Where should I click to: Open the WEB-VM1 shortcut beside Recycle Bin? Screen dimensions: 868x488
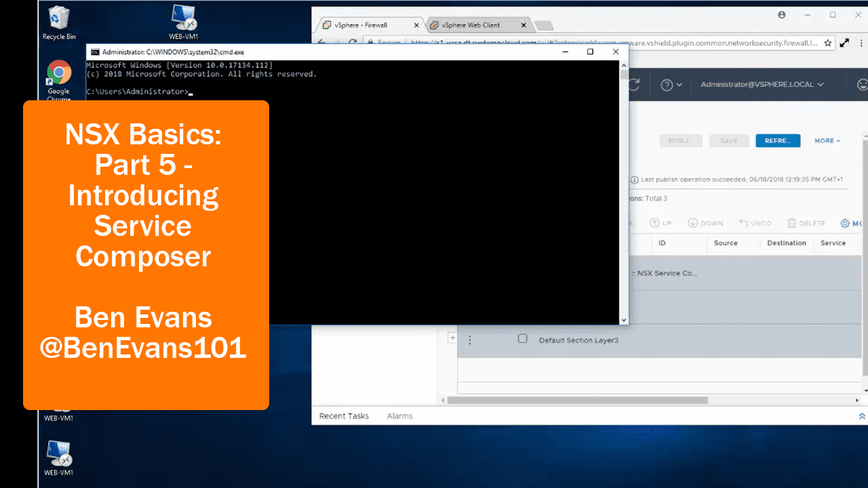(x=183, y=22)
